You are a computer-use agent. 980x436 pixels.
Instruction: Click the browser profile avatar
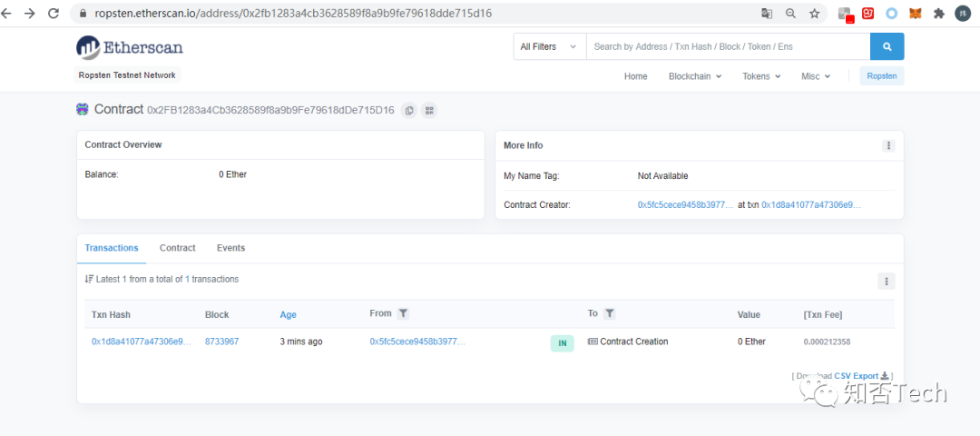[x=963, y=13]
